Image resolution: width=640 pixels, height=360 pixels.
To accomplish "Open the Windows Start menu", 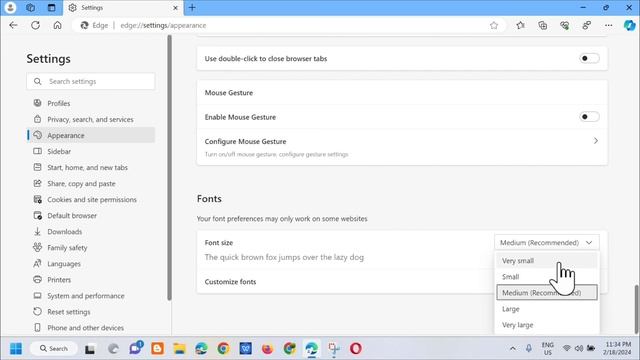I will point(16,349).
